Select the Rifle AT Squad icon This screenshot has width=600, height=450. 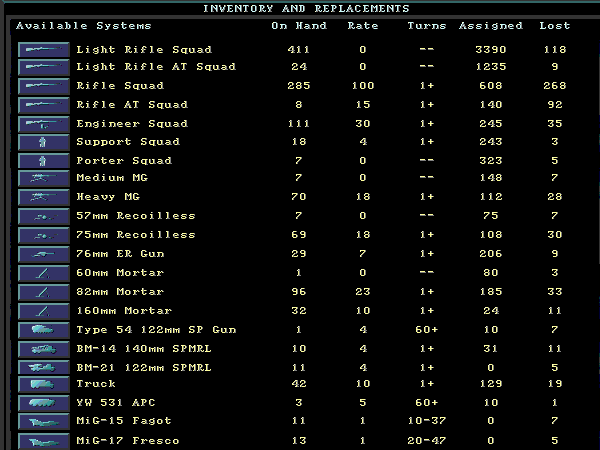[44, 105]
